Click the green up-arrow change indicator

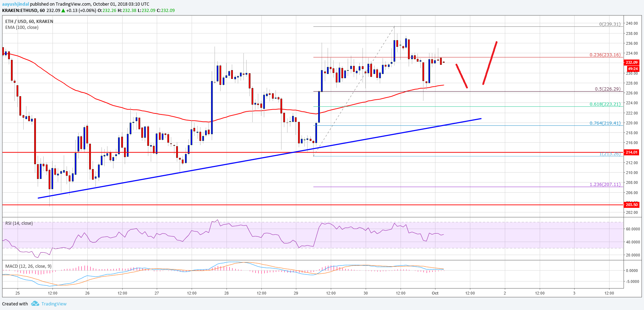63,11
